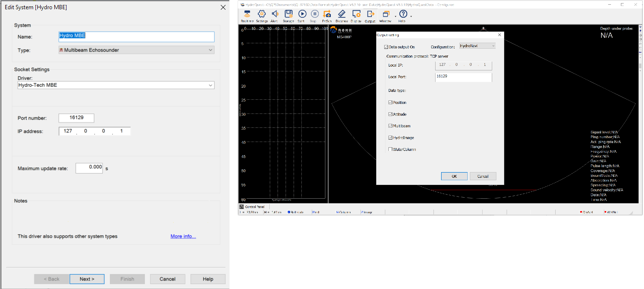Open the Window menu

(386, 16)
